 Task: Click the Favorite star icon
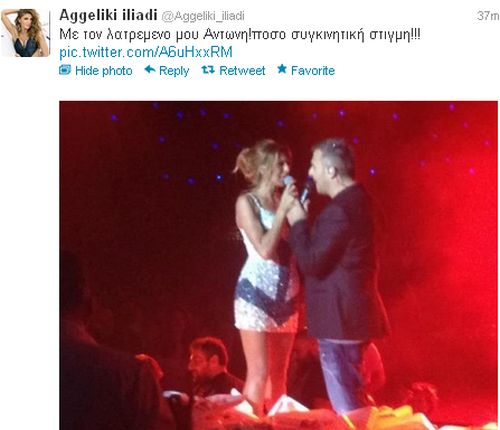pyautogui.click(x=282, y=69)
